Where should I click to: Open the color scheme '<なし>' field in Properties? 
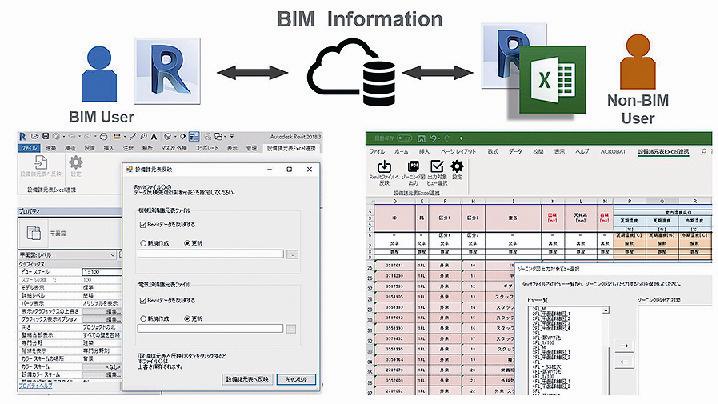pos(102,367)
